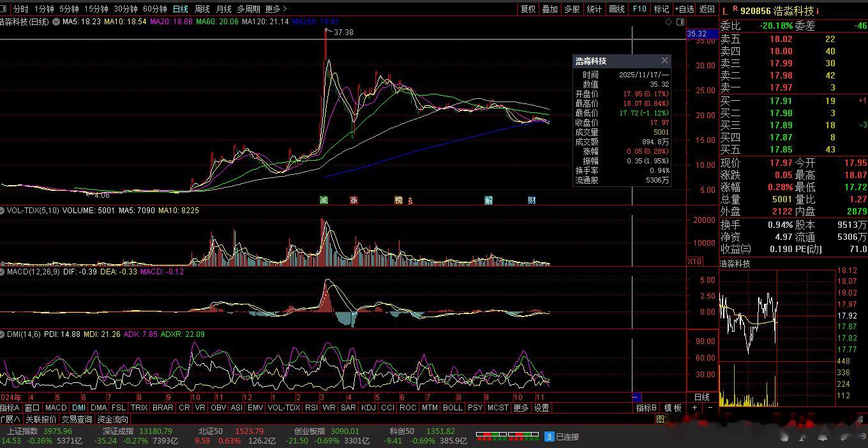The image size is (868, 448).
Task: Select the OBV indicator tab
Action: click(218, 408)
